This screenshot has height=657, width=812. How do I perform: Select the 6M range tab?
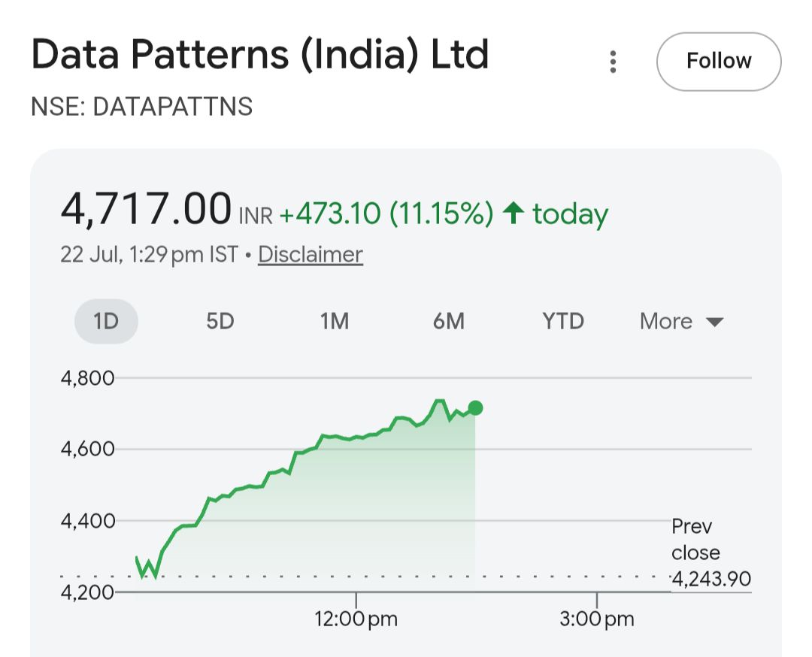(448, 321)
